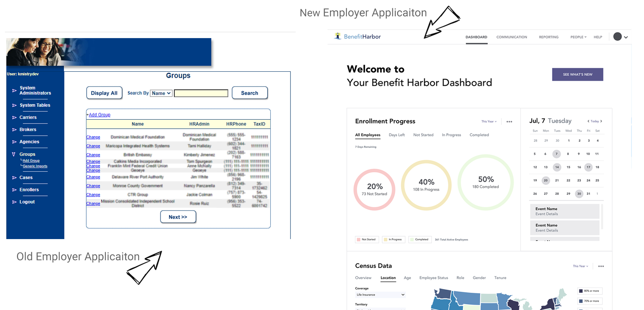Click the Display All button

click(x=104, y=93)
